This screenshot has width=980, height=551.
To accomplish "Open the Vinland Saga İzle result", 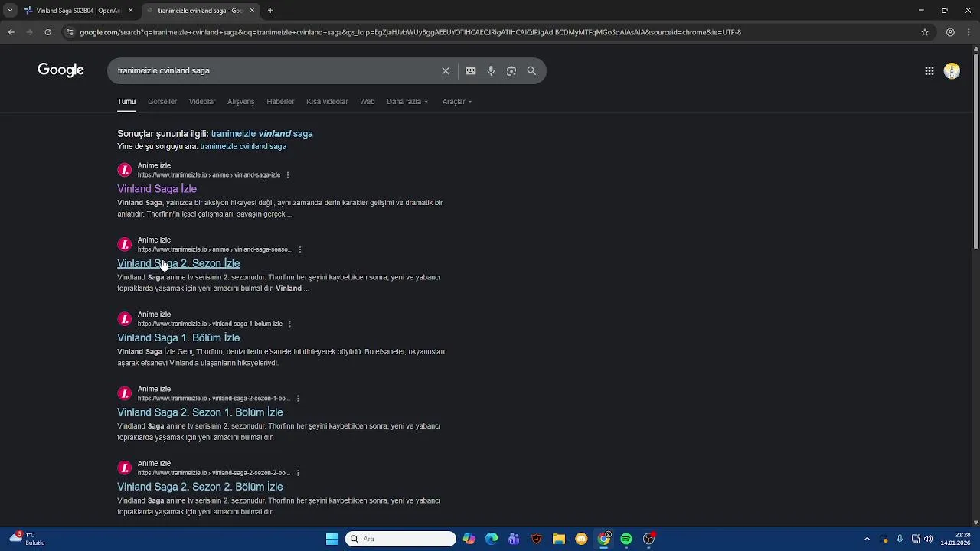I will (157, 189).
